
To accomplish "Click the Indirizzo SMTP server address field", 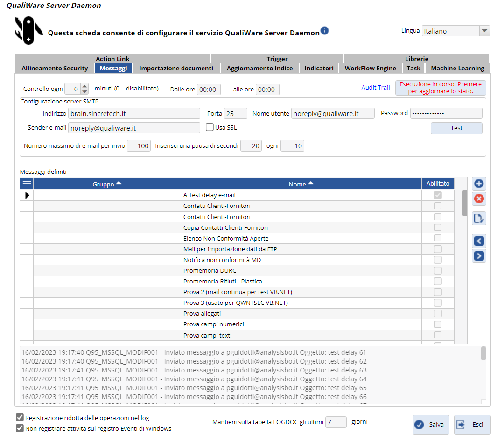I will pos(134,113).
